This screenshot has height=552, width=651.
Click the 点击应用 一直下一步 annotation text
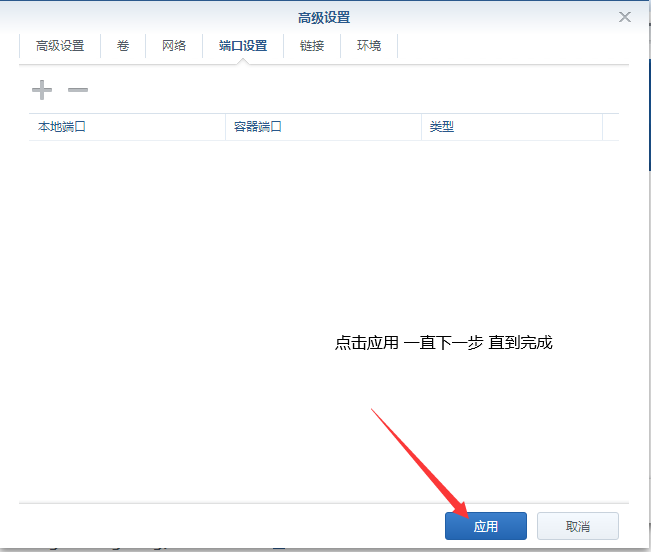[443, 343]
